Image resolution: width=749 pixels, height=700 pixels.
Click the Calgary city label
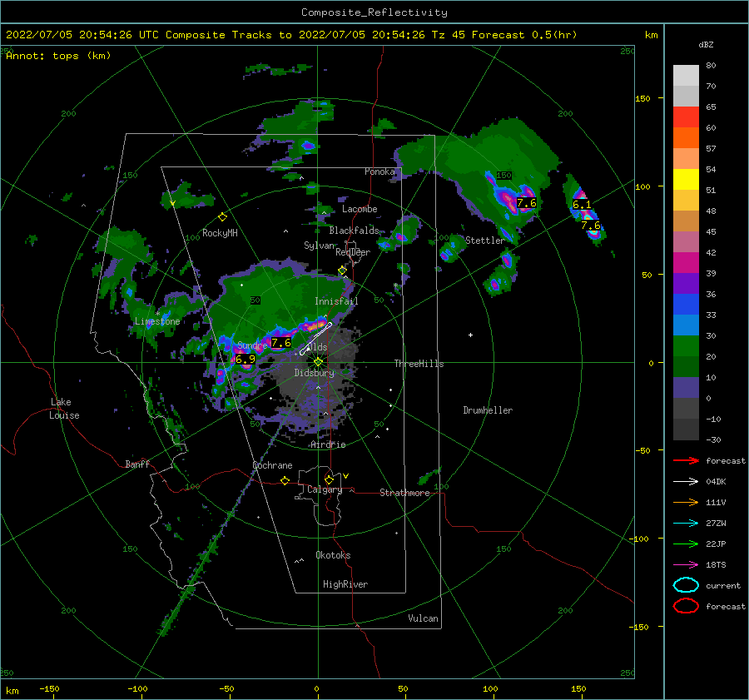pyautogui.click(x=325, y=489)
